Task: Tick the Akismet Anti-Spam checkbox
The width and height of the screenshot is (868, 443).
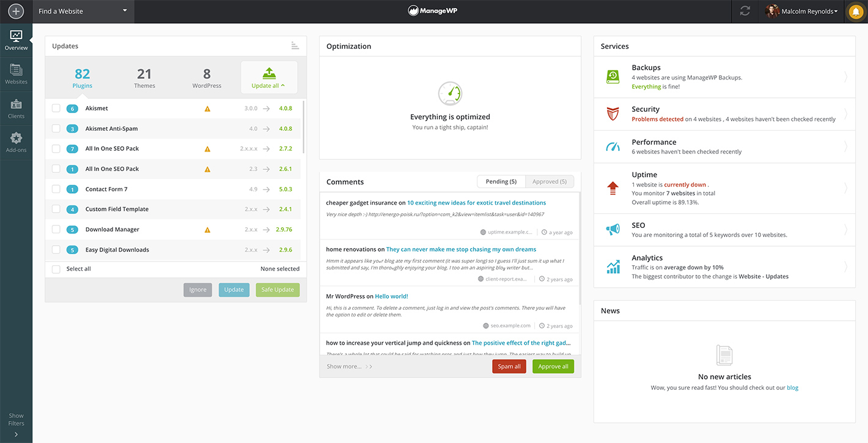Action: pos(56,128)
